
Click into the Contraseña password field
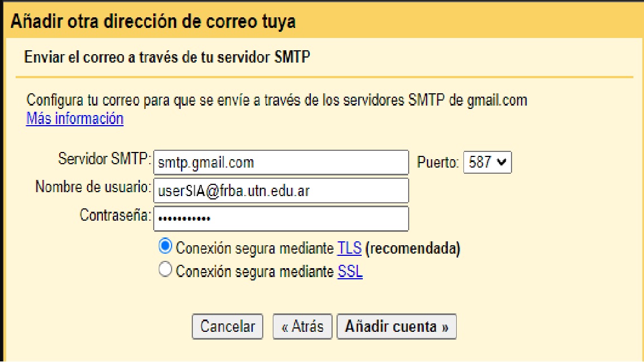click(x=281, y=218)
